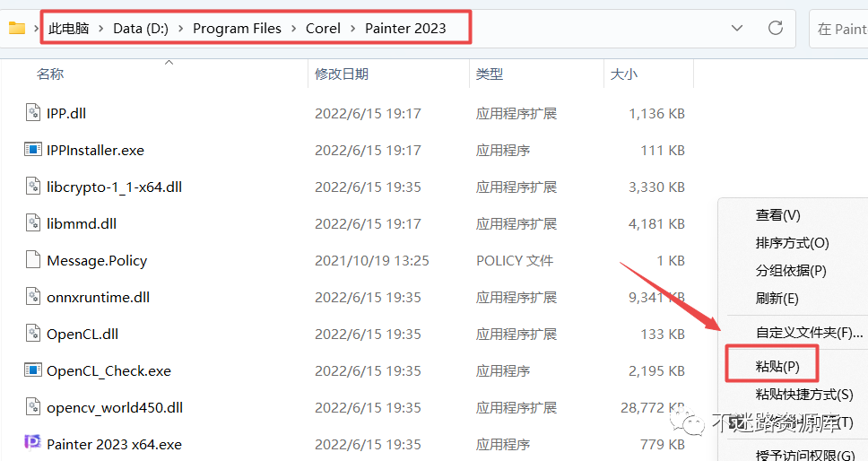
Task: Click the folder icon in address bar
Action: click(17, 28)
